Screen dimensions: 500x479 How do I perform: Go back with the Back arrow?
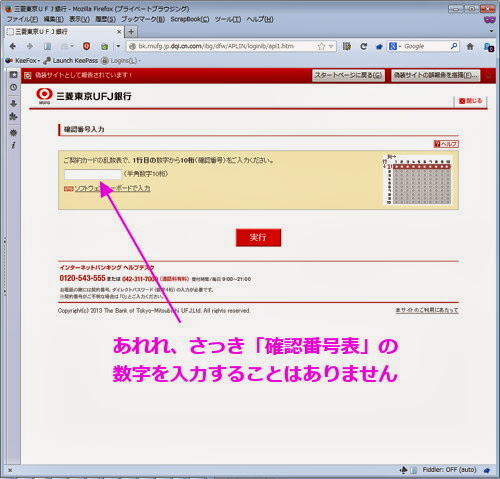point(13,46)
